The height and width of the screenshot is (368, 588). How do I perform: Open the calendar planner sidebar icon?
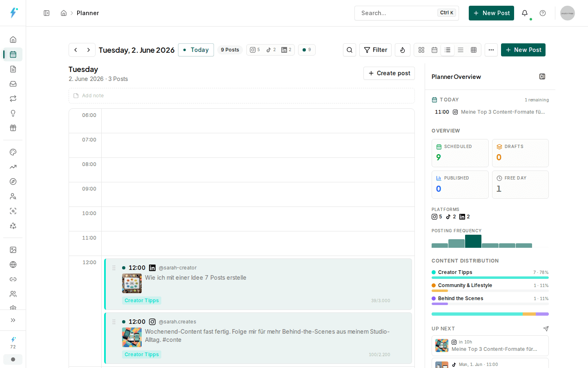pos(13,54)
